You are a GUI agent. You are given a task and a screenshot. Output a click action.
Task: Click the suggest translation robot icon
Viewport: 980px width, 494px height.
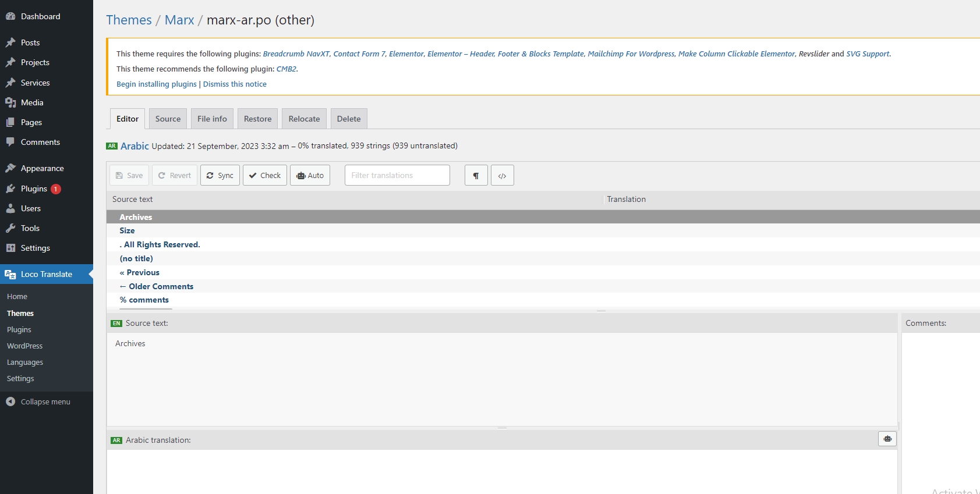pos(887,439)
